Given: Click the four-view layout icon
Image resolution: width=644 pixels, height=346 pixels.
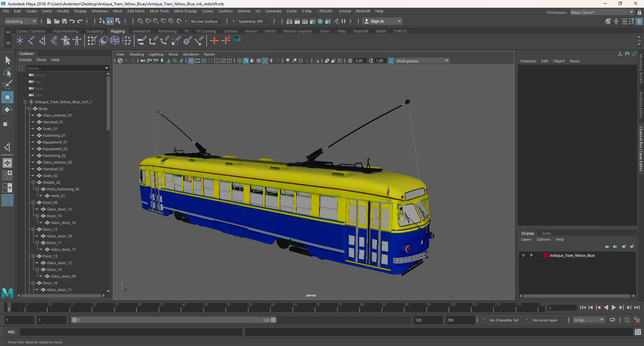Looking at the screenshot, I should pyautogui.click(x=7, y=175).
